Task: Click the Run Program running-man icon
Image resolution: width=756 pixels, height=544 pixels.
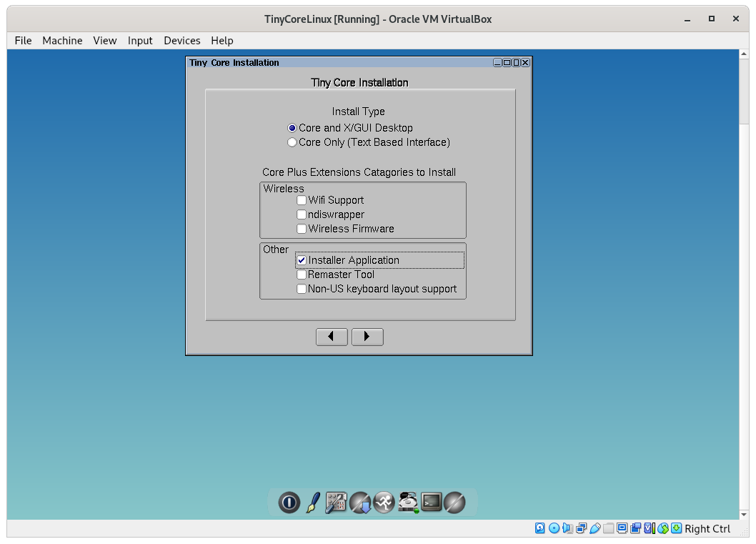Action: (384, 503)
